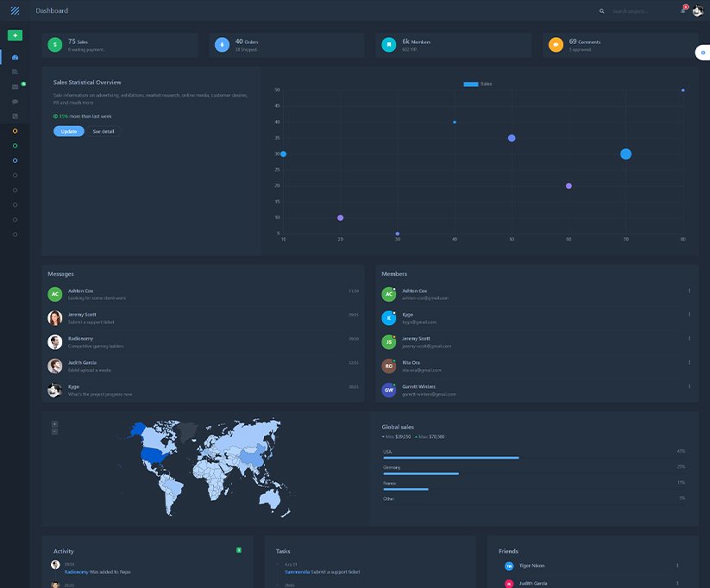Open the floating settings gear icon
The image size is (710, 588).
(703, 53)
